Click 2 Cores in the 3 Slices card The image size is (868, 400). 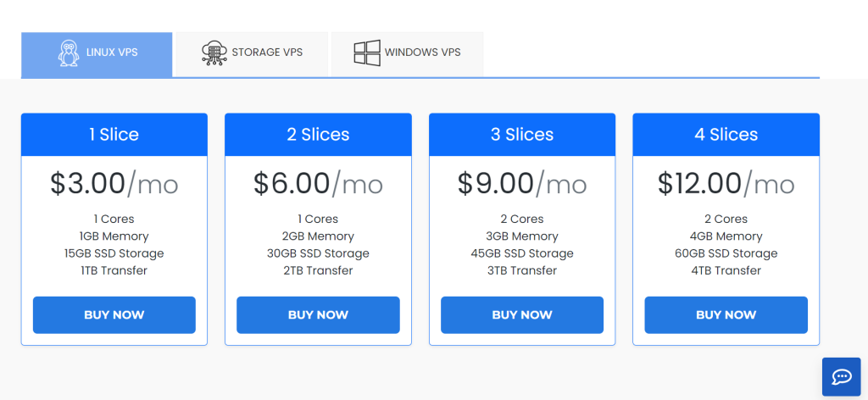click(522, 219)
